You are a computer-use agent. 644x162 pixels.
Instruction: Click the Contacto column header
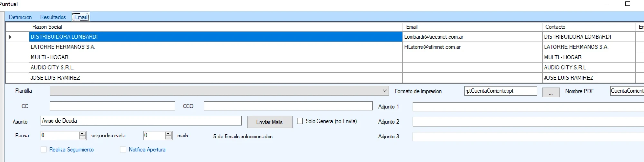tap(589, 27)
